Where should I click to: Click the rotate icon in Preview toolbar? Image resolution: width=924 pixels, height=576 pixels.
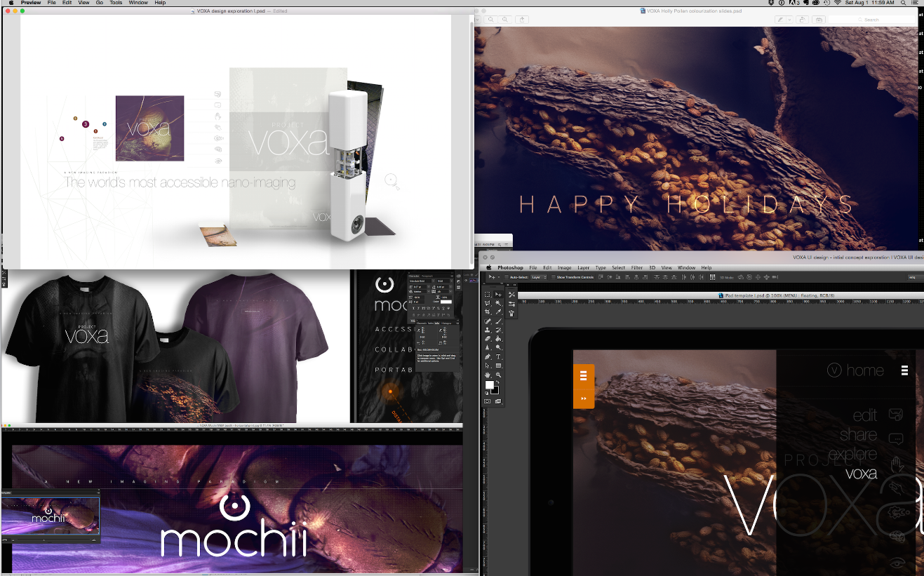802,20
